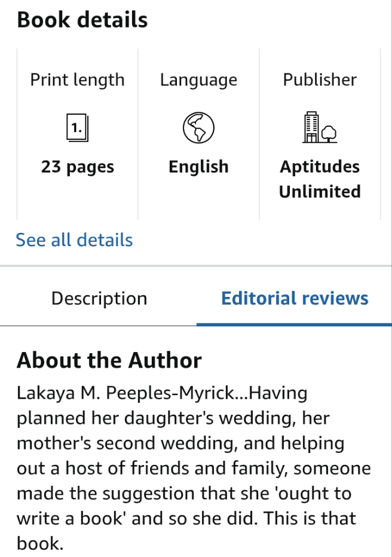Click the blue underline below Editorial reviews
392x557 pixels.
(x=294, y=325)
